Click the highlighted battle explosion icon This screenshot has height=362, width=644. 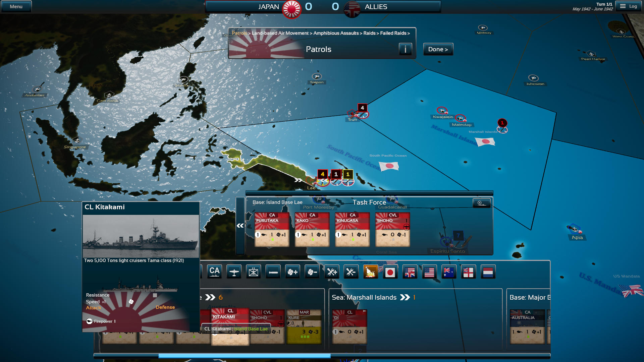pos(370,272)
